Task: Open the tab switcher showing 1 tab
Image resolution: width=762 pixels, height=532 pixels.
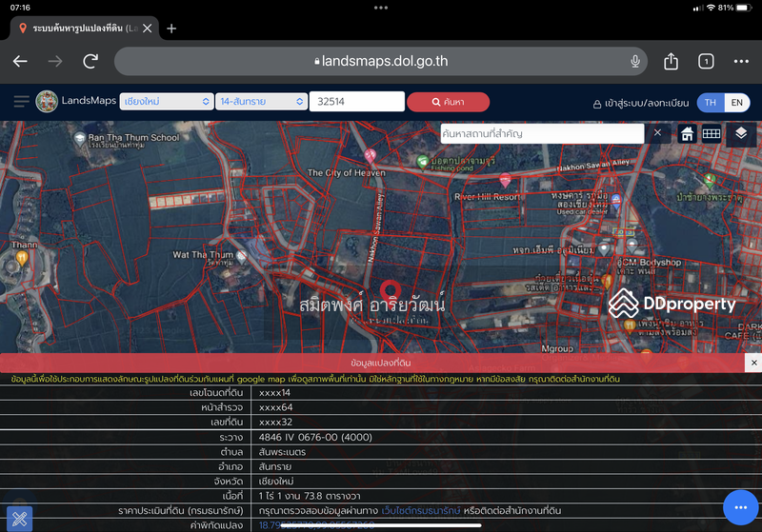Action: 706,61
